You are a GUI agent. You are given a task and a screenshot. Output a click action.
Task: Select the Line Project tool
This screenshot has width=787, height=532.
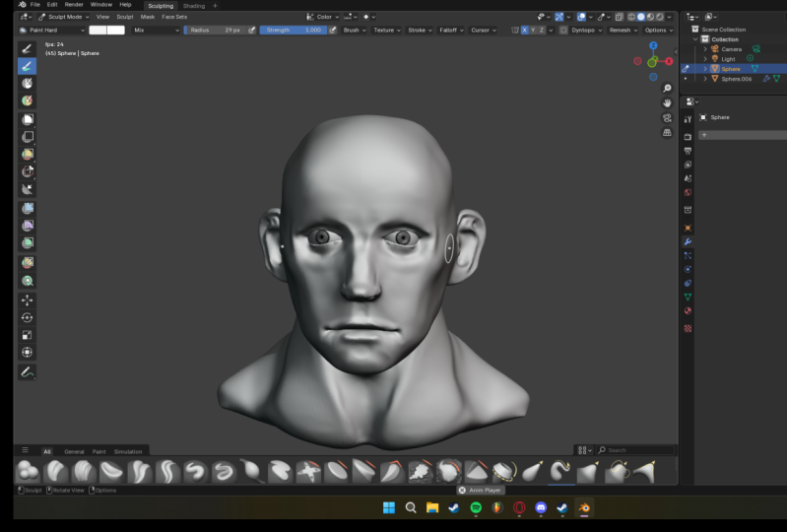pyautogui.click(x=28, y=189)
